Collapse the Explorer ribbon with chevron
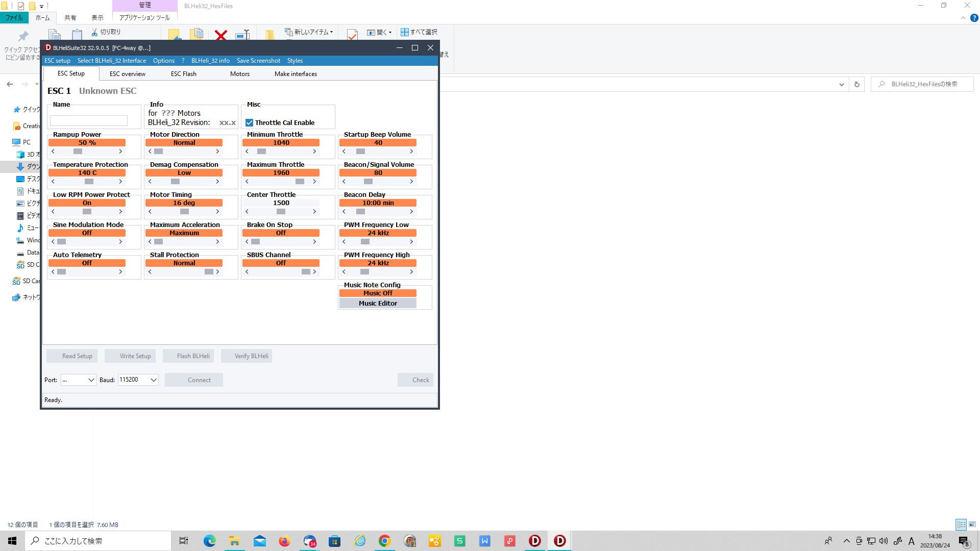This screenshot has height=551, width=980. tap(963, 18)
